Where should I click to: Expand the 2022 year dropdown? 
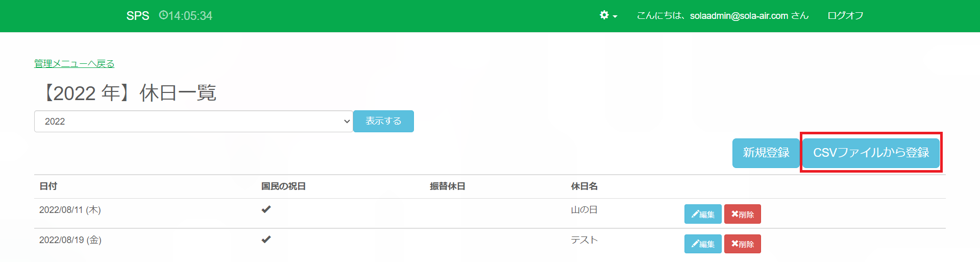click(x=193, y=122)
